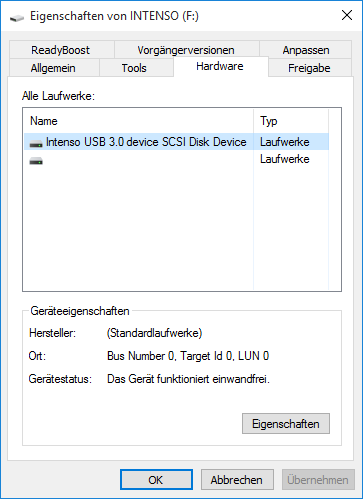Click the drive icon in title bar
This screenshot has width=363, height=499.
point(17,17)
